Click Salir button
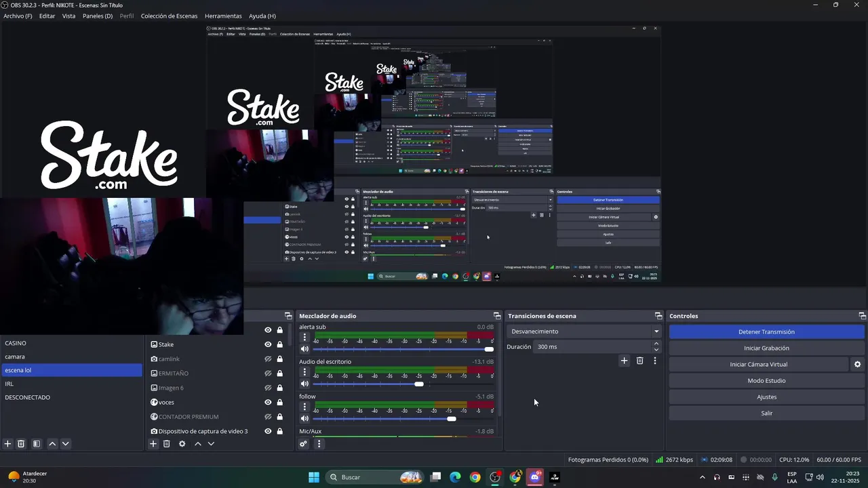868x488 pixels. [x=766, y=413]
